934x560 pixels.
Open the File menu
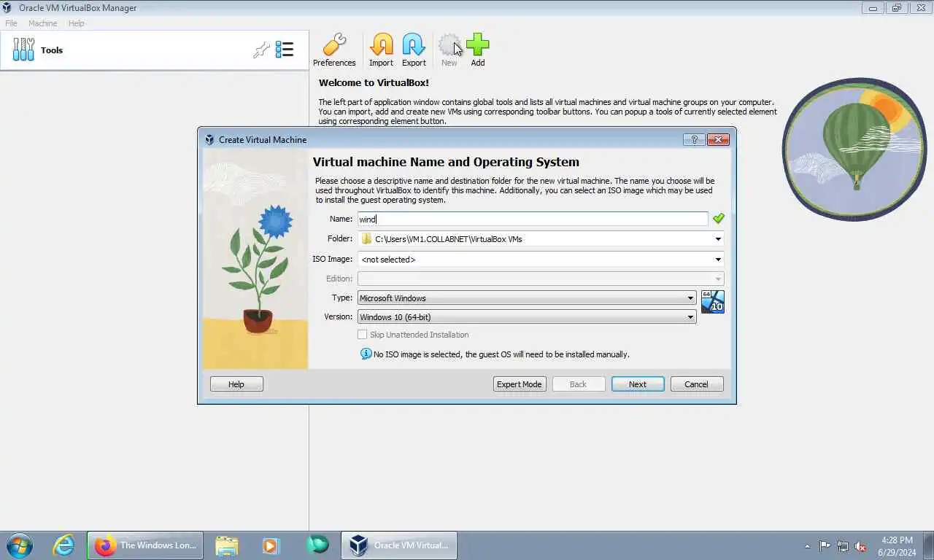point(11,23)
